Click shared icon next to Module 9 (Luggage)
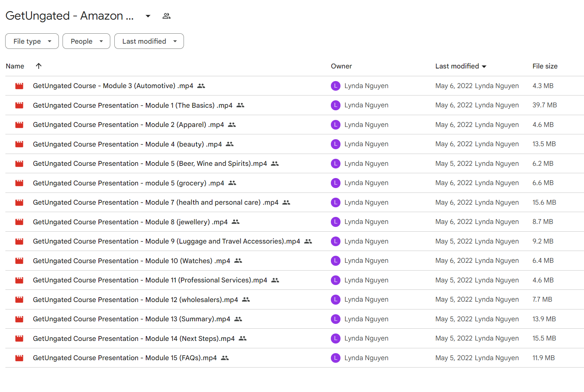 point(308,241)
